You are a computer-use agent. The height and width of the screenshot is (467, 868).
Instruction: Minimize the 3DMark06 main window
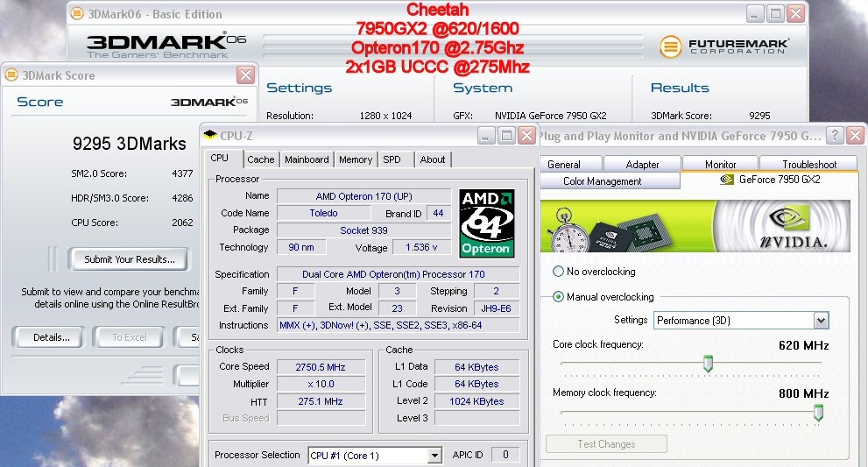[755, 13]
